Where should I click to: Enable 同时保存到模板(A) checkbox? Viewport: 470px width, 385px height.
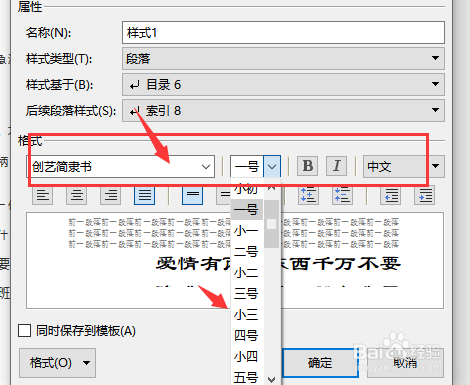coord(24,331)
